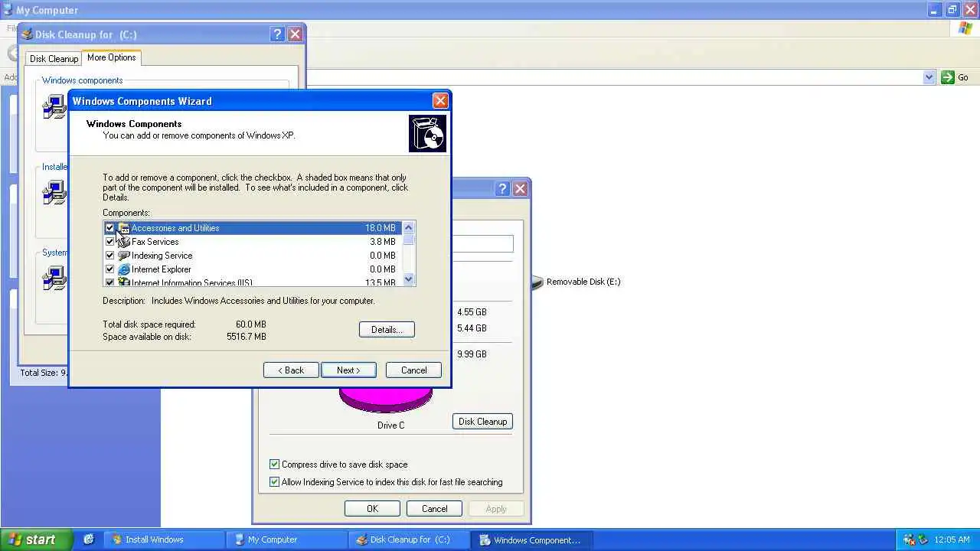Click the wizard's CD box icon in the header
This screenshot has width=980, height=551.
pos(427,133)
